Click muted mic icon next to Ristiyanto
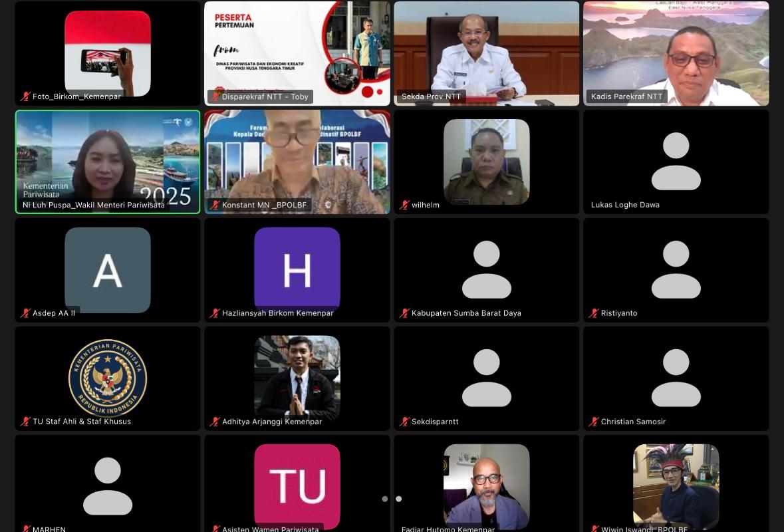 (x=594, y=313)
